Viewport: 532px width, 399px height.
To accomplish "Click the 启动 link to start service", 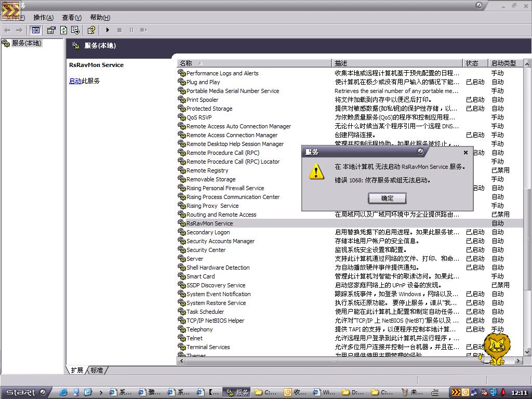I will [75, 81].
